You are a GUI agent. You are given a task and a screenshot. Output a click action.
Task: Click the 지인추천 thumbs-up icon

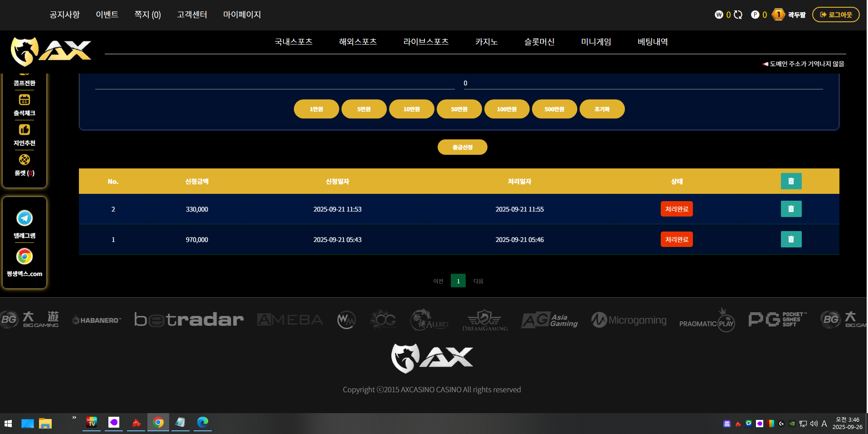click(24, 130)
